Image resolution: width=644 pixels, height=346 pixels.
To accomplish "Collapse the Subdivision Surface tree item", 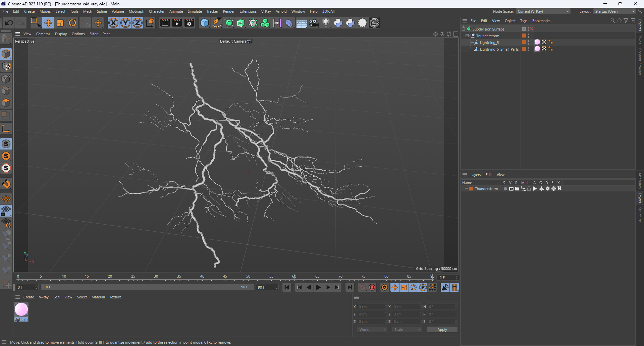I will click(x=464, y=29).
